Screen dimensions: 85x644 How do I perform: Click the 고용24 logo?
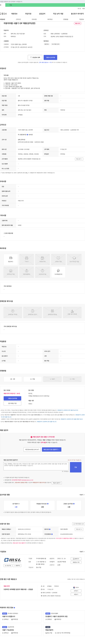tap(3, 14)
